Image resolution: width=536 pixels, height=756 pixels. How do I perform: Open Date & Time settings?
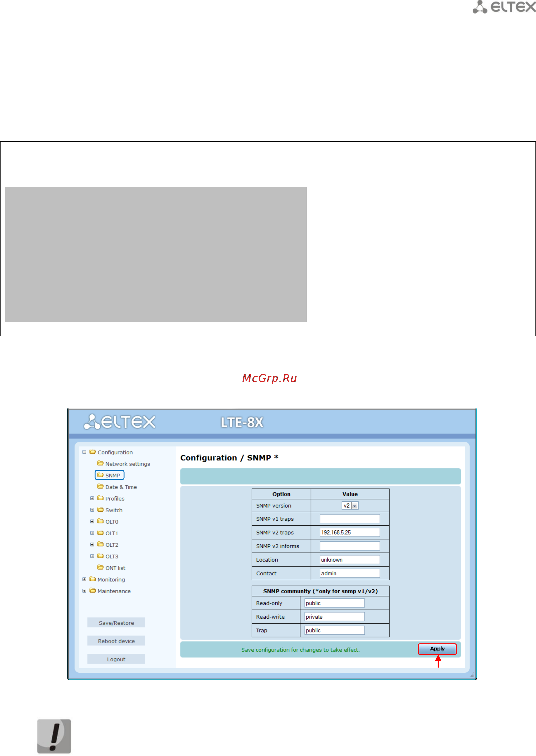[x=121, y=487]
